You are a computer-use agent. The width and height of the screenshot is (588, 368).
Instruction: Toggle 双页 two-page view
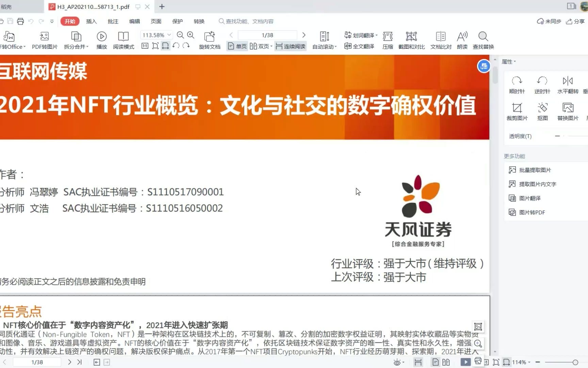pos(260,46)
